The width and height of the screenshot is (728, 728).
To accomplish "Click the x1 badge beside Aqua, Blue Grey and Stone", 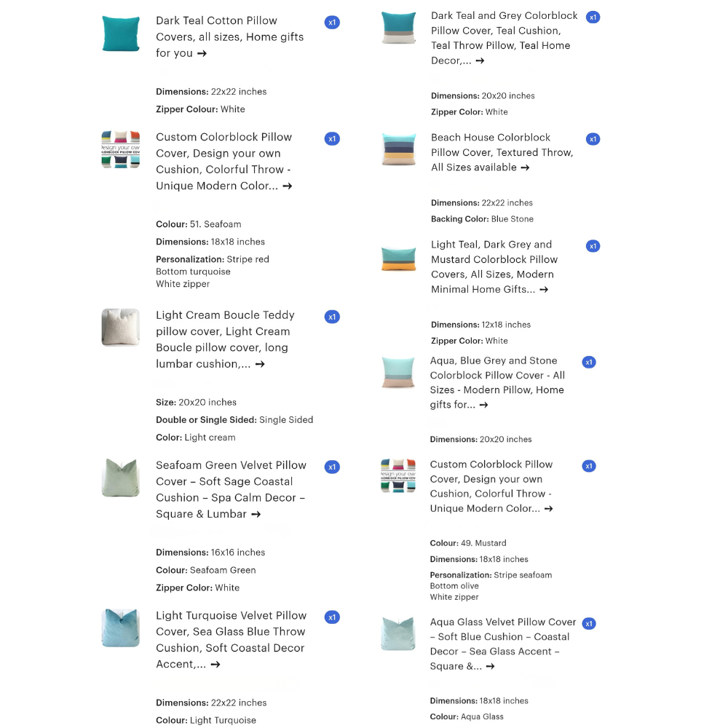I will click(589, 362).
